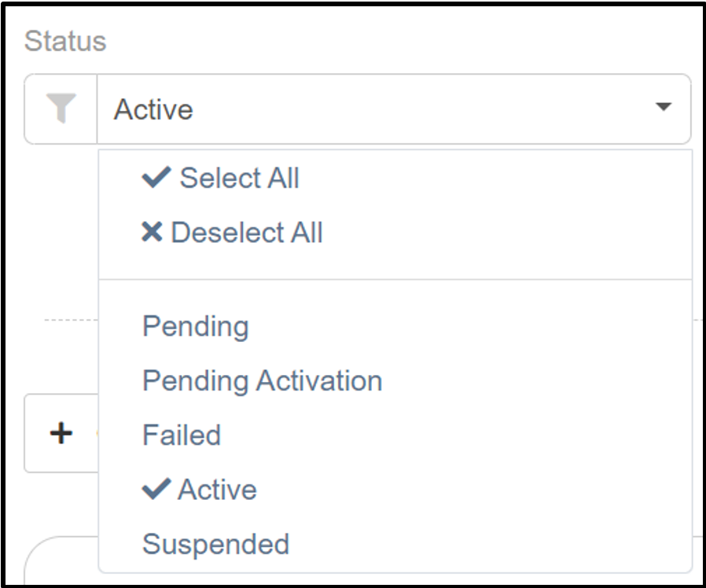Click the checkmark next to Active option

(156, 490)
